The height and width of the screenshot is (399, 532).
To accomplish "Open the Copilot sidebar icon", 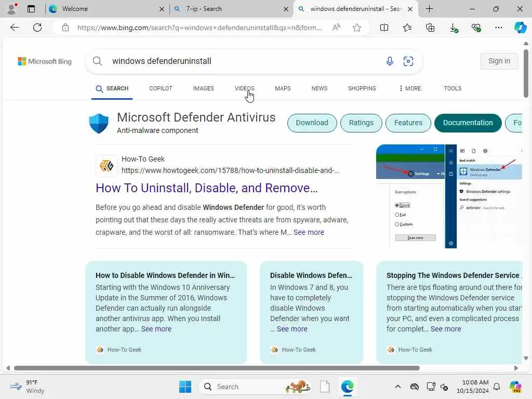I will pyautogui.click(x=520, y=28).
